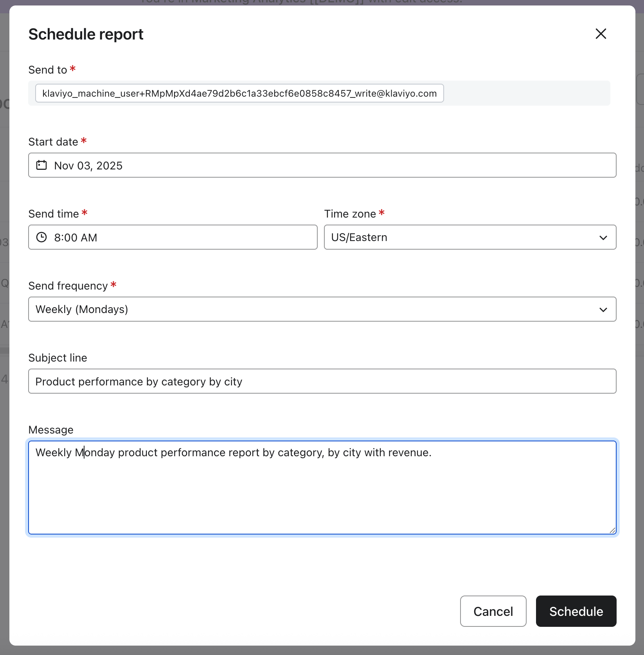Click the Schedule button
This screenshot has height=655, width=644.
tap(576, 611)
